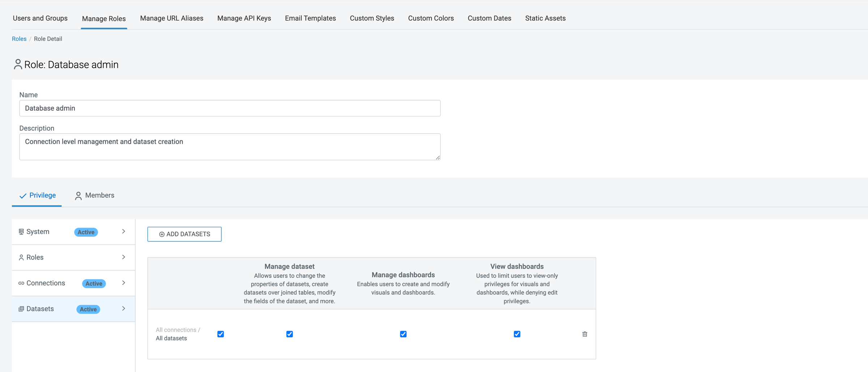This screenshot has width=868, height=372.
Task: Click the trash icon for All datasets row
Action: coord(584,334)
